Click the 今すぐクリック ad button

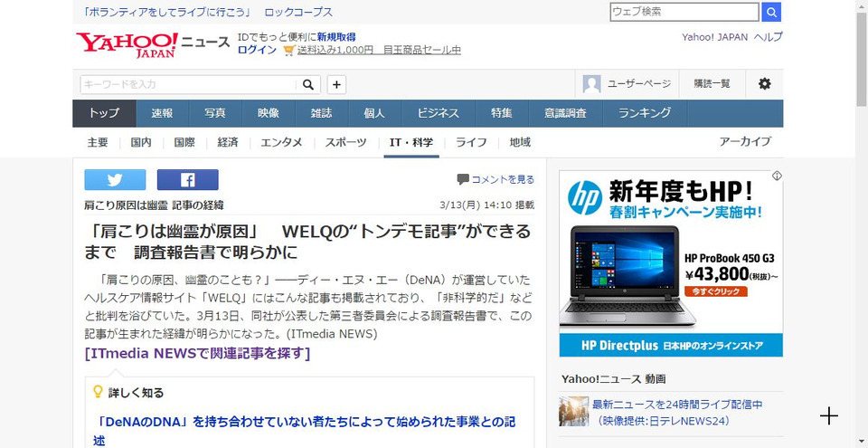click(716, 291)
